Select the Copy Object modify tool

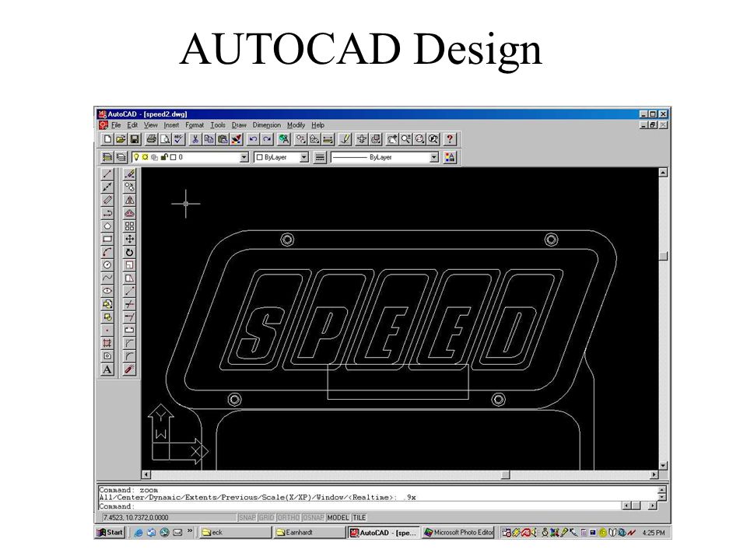click(129, 187)
